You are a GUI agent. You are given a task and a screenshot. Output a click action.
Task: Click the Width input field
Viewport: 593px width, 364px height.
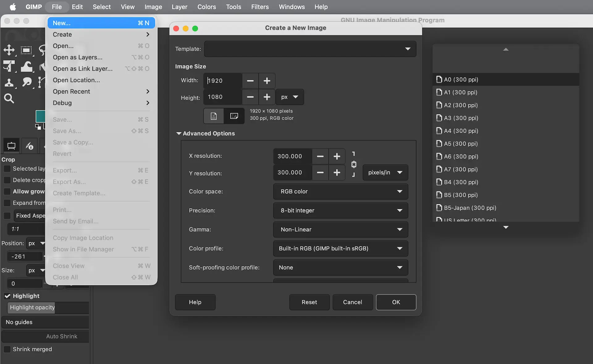click(222, 81)
